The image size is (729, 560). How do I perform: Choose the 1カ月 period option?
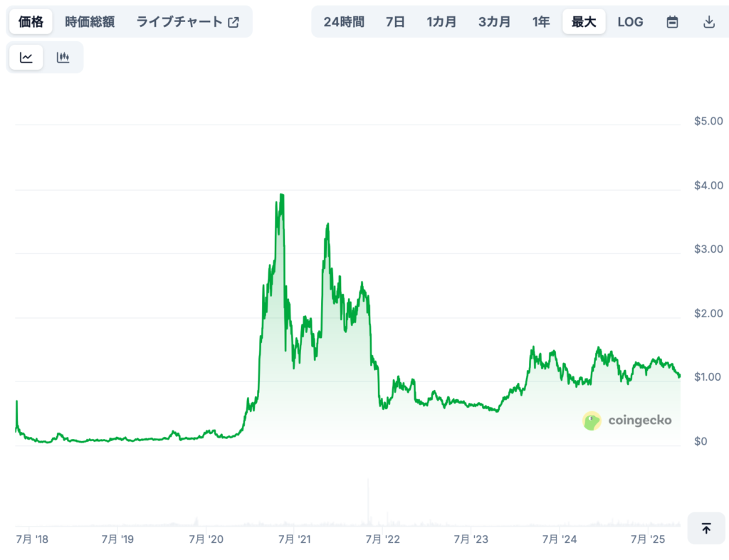(x=441, y=21)
